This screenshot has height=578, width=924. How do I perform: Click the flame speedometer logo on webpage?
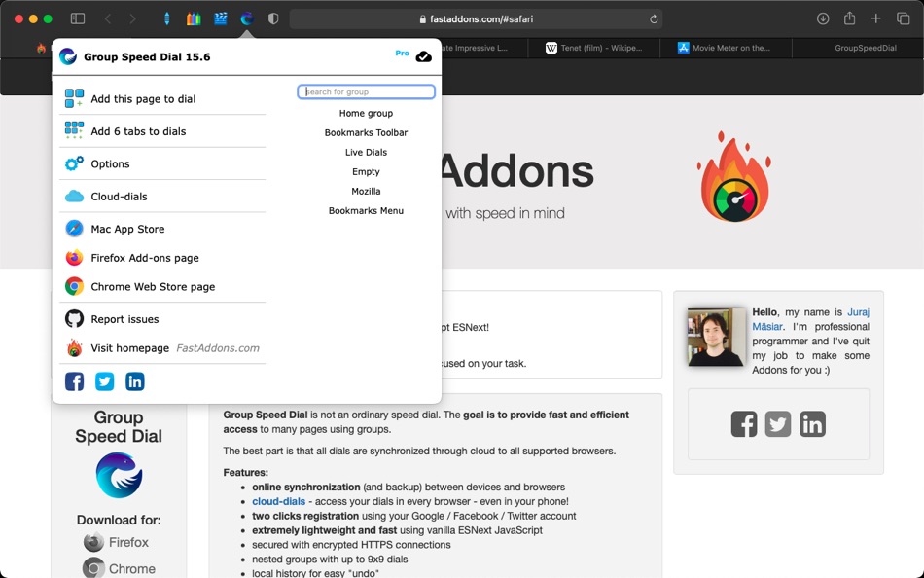click(734, 177)
